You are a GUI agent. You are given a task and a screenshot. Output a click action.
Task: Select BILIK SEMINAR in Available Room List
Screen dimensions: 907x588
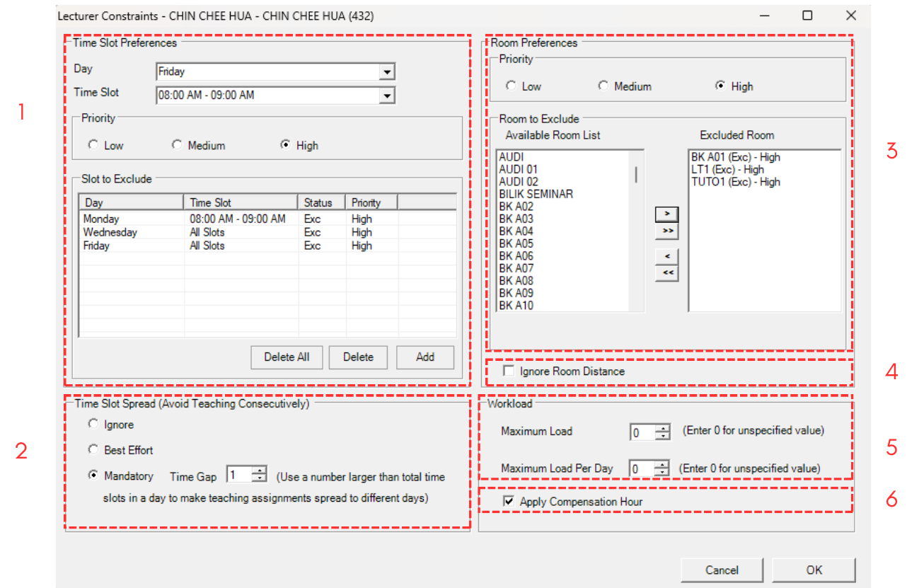point(536,194)
